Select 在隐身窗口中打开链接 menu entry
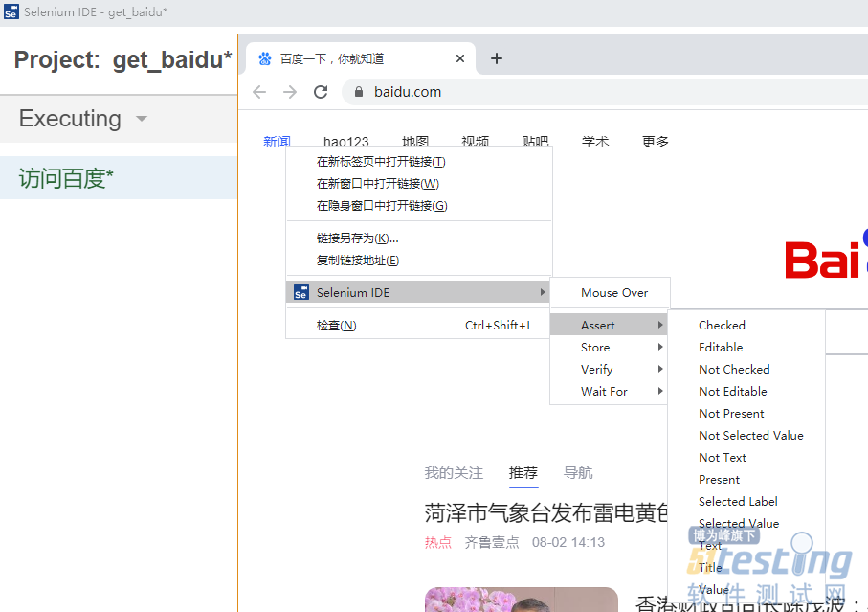Screen dimensions: 868x612 click(x=419, y=206)
